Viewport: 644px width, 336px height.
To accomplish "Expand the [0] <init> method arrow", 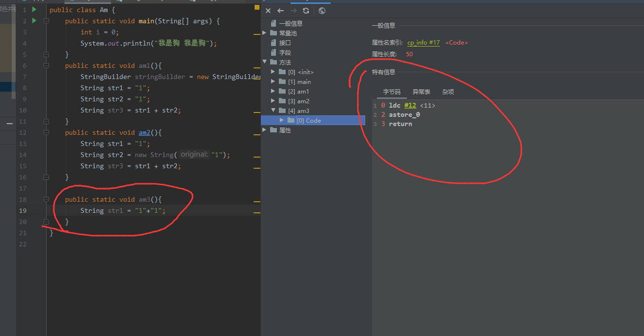I will 274,72.
